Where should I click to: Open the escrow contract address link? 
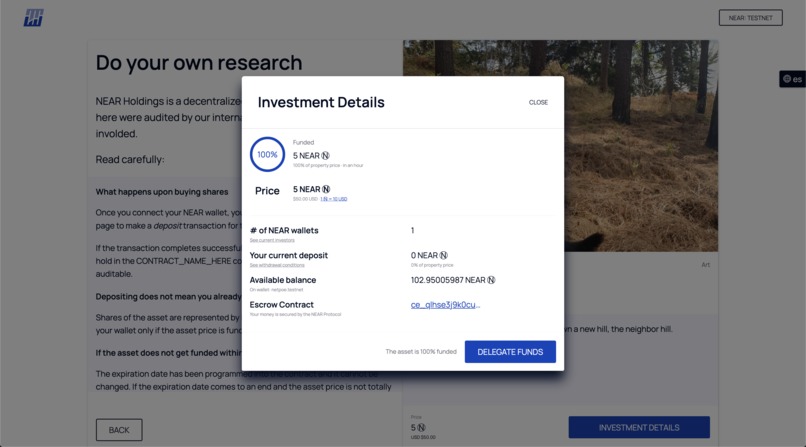(x=445, y=305)
